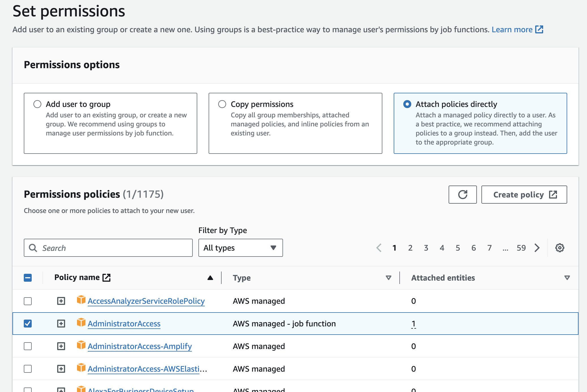Go to page 3 of policies
The image size is (587, 392).
coord(426,248)
